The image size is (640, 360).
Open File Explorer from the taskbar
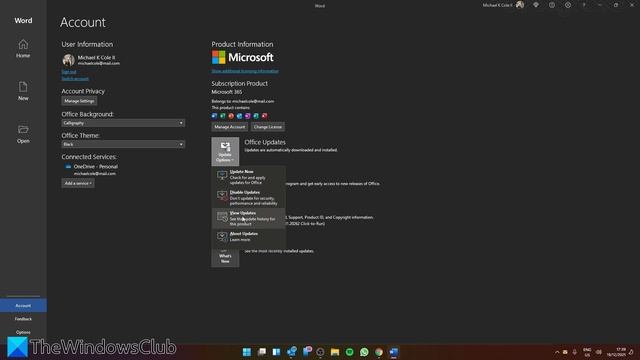pyautogui.click(x=335, y=352)
